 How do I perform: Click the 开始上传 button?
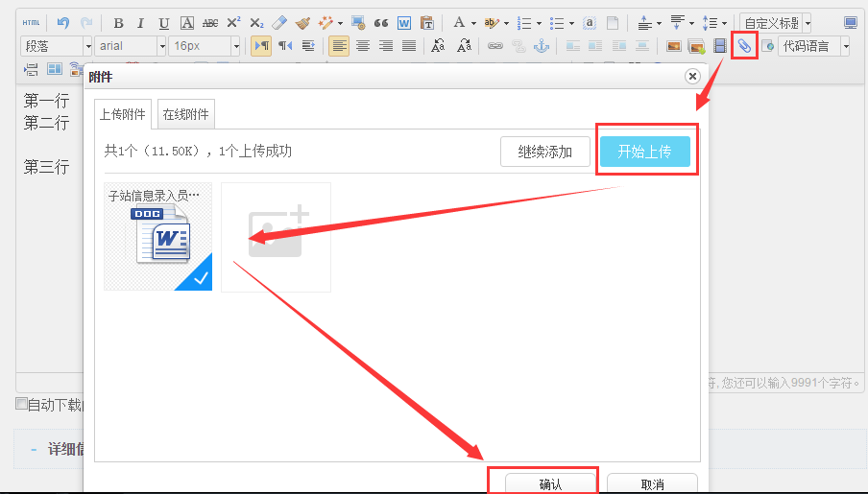point(644,152)
